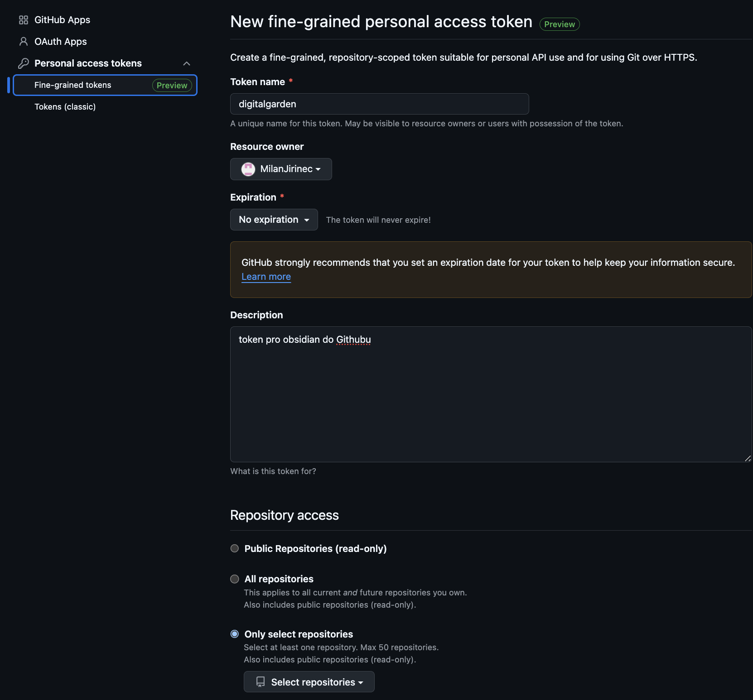Click the Personal access tokens key icon
Image resolution: width=753 pixels, height=700 pixels.
[x=24, y=63]
